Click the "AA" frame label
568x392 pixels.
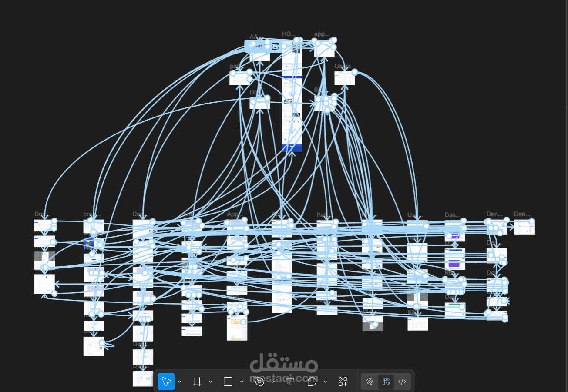tap(254, 37)
